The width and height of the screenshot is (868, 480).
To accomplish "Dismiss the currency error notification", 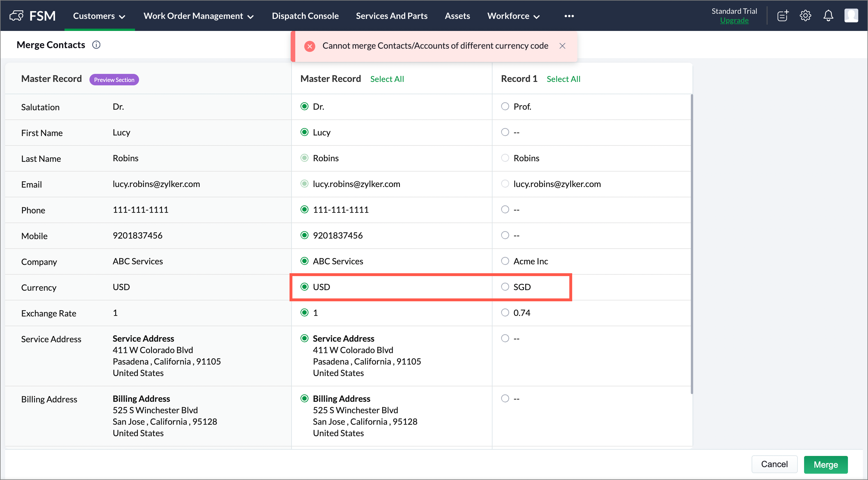I will click(562, 46).
